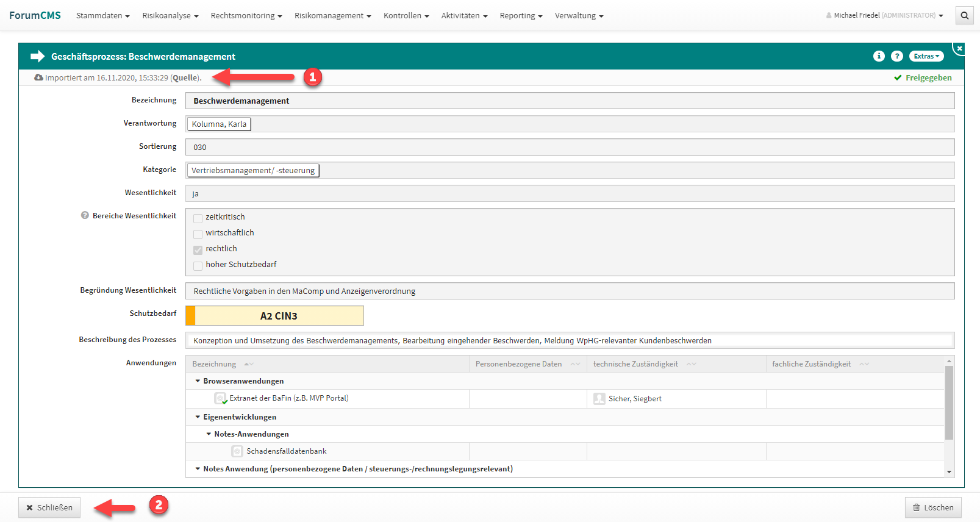Open the Stammdaten menu
980x522 pixels.
[x=102, y=16]
